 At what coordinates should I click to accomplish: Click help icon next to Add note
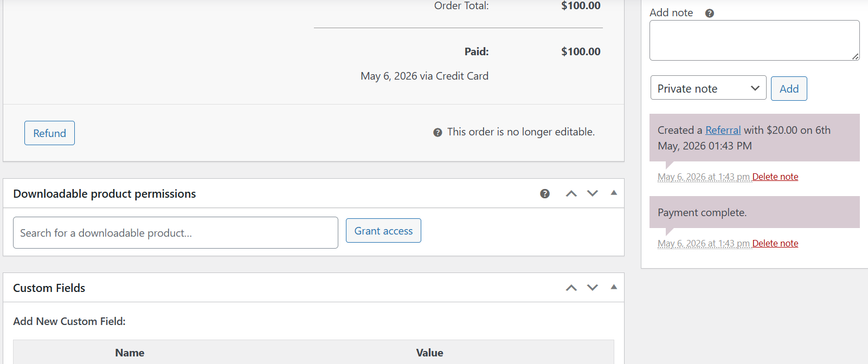[709, 13]
